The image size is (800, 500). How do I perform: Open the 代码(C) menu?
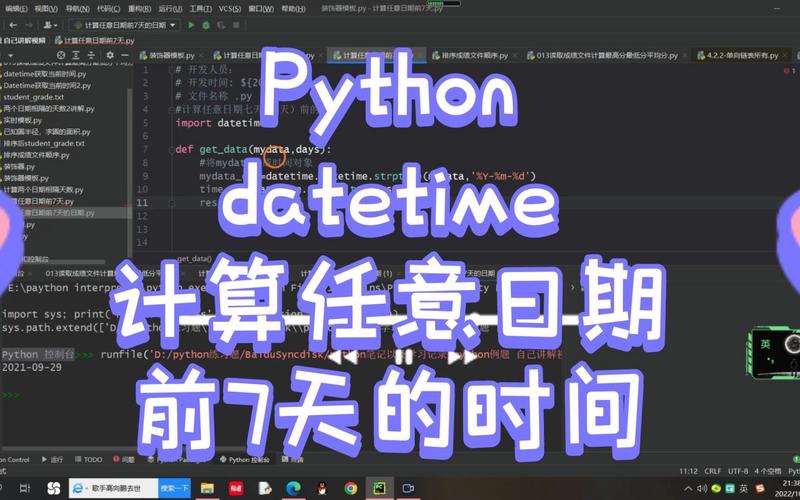pyautogui.click(x=108, y=9)
